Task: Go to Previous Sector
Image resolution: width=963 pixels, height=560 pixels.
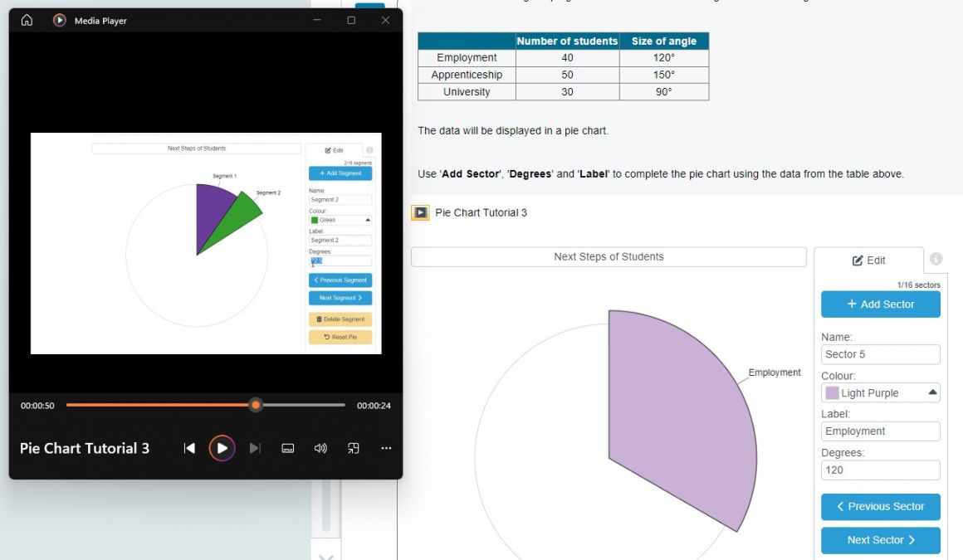Action: coord(880,506)
